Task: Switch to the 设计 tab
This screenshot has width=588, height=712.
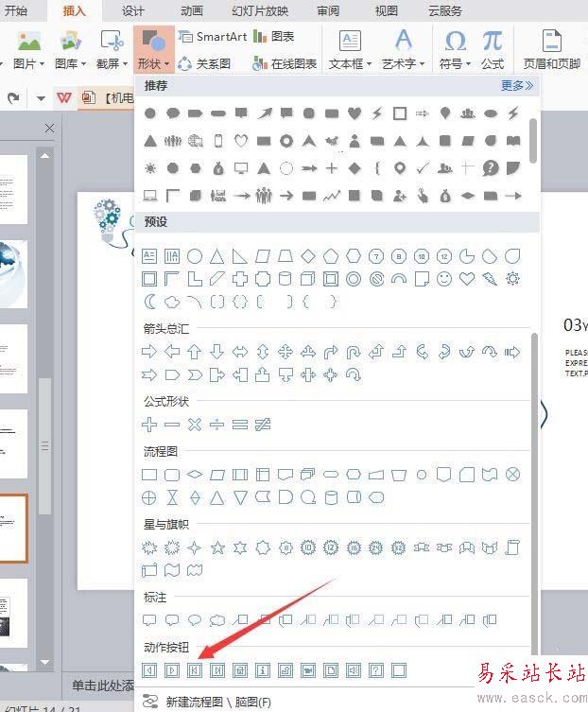Action: (133, 11)
